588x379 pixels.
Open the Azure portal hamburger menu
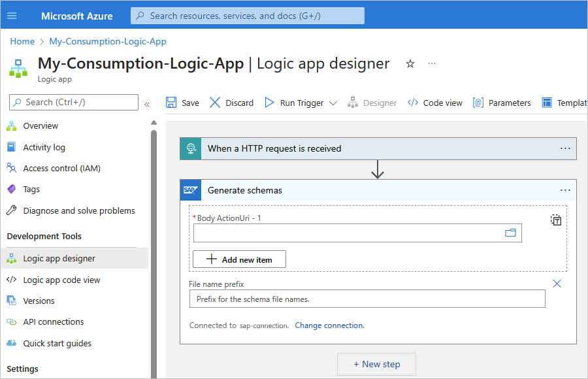click(x=12, y=16)
